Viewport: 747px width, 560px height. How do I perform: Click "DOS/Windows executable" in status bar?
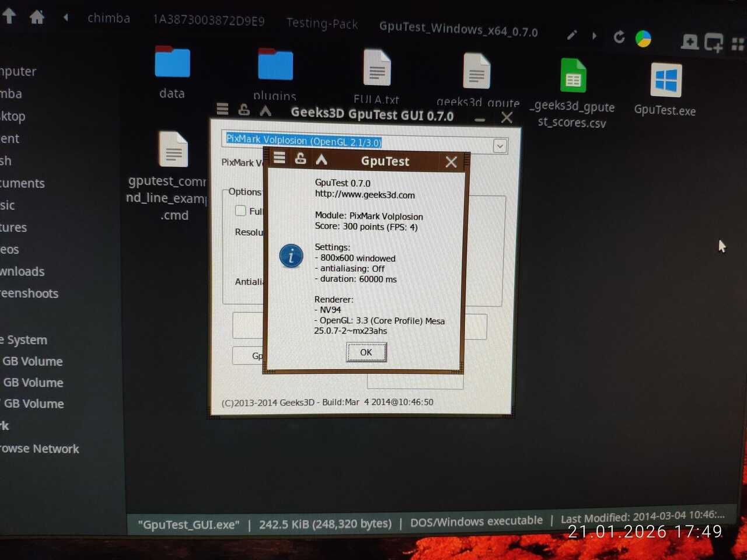click(x=476, y=521)
